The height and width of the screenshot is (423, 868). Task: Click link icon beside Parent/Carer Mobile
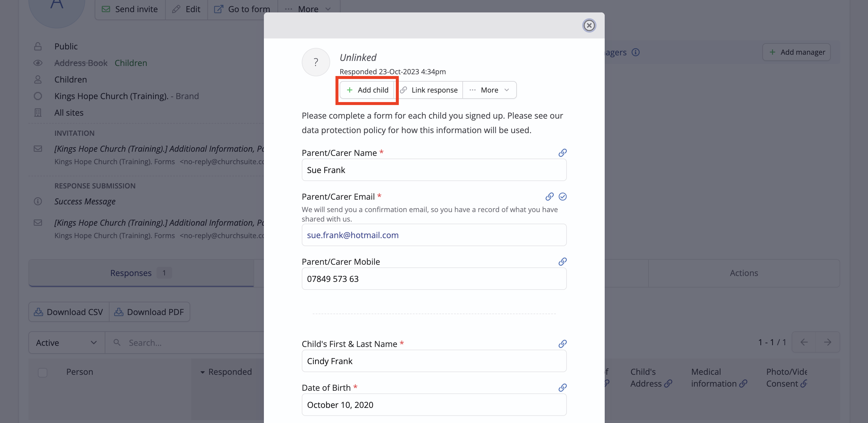click(562, 262)
